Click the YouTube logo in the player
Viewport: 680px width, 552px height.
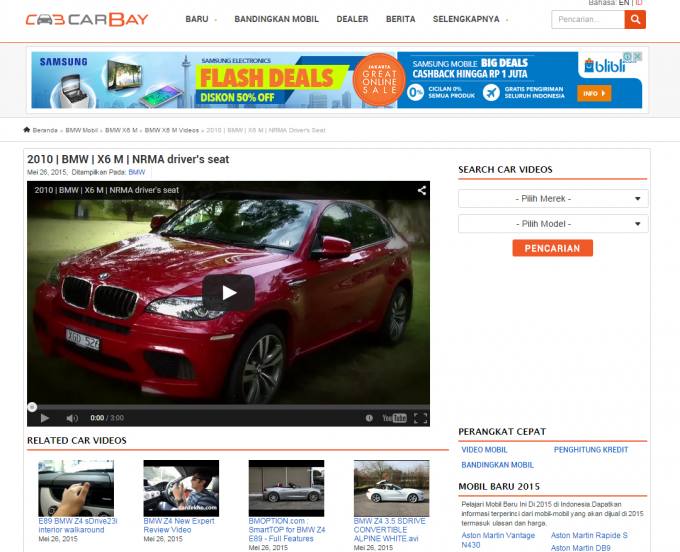click(x=394, y=418)
